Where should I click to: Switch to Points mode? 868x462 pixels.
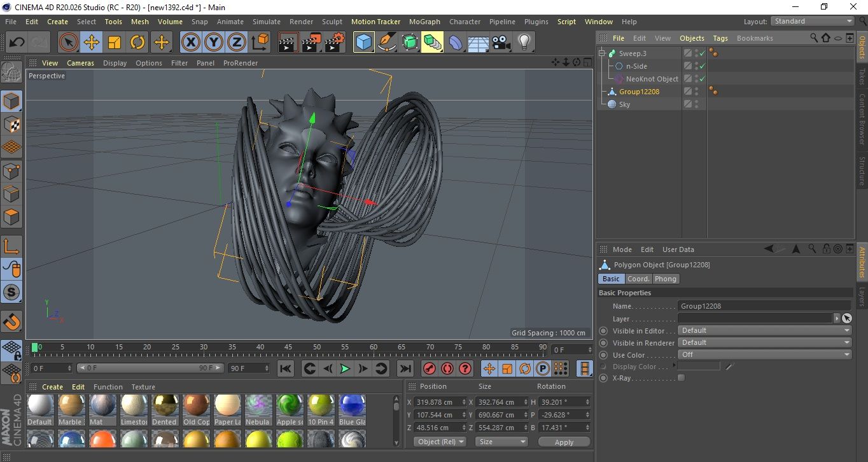[12, 171]
